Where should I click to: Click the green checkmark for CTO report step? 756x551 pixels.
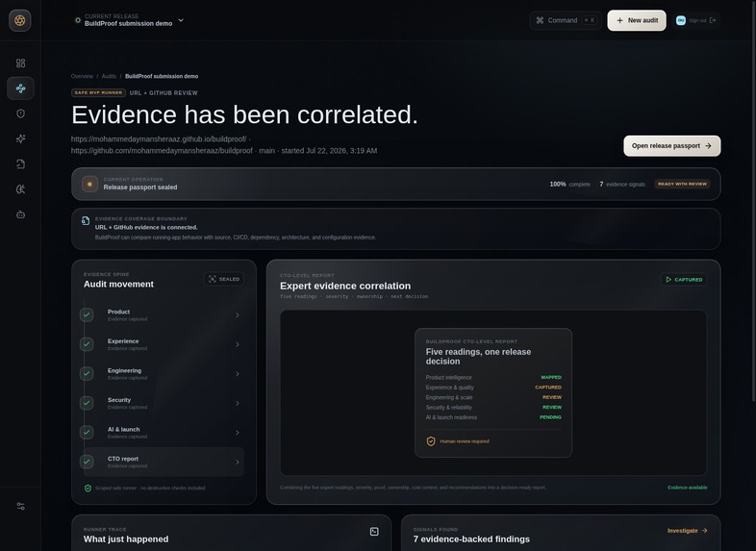tap(87, 462)
